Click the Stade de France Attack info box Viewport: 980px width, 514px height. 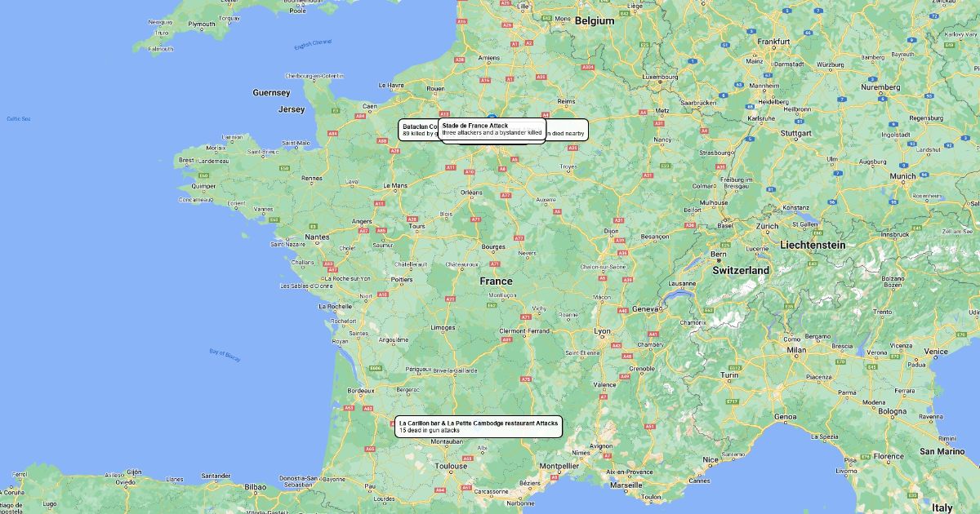[492, 131]
